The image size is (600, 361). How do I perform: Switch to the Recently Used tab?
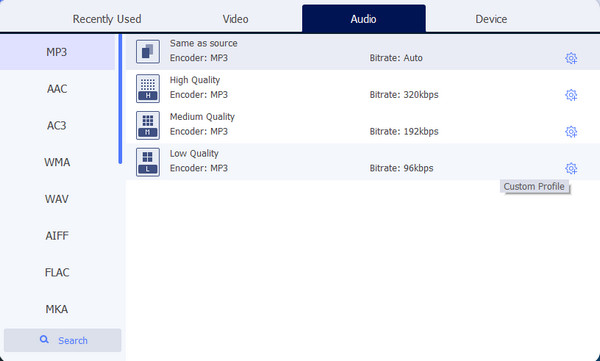[107, 19]
